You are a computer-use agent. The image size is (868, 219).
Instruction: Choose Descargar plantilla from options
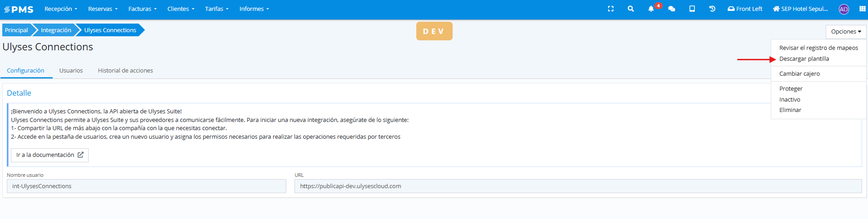coord(804,59)
